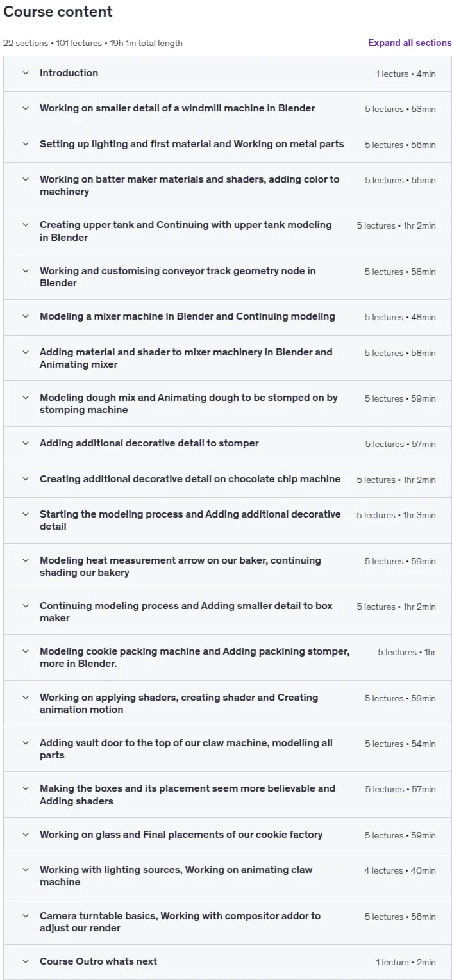Expand chevron for windmill machine section

[x=26, y=108]
